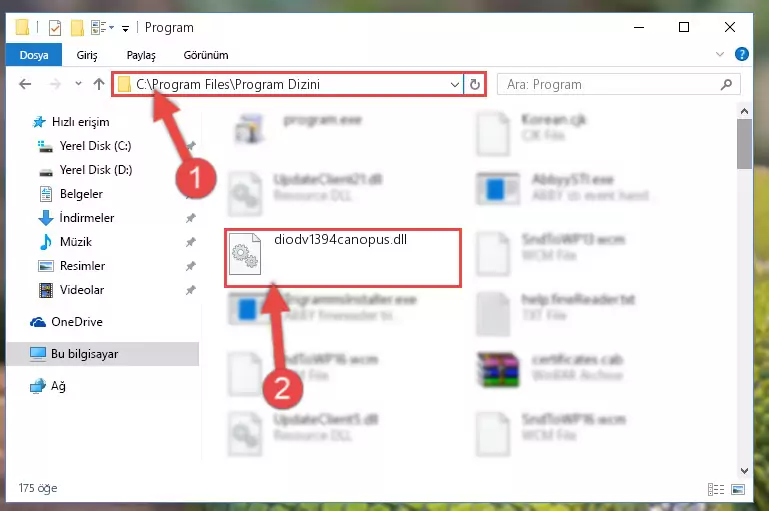Open the Dosya menu tab
Viewport: 769px width, 511px height.
[34, 55]
